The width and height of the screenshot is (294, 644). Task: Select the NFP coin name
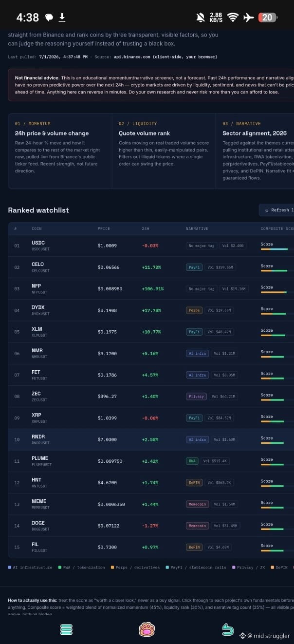pyautogui.click(x=36, y=286)
